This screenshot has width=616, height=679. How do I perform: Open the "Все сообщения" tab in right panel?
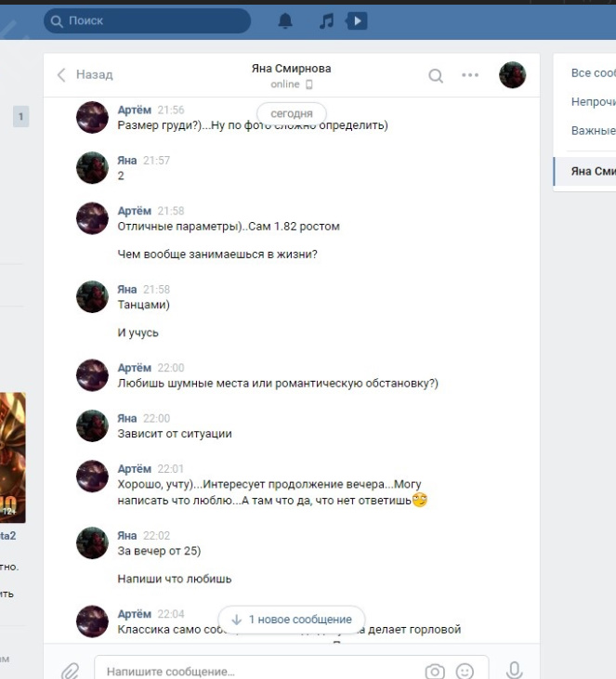593,73
